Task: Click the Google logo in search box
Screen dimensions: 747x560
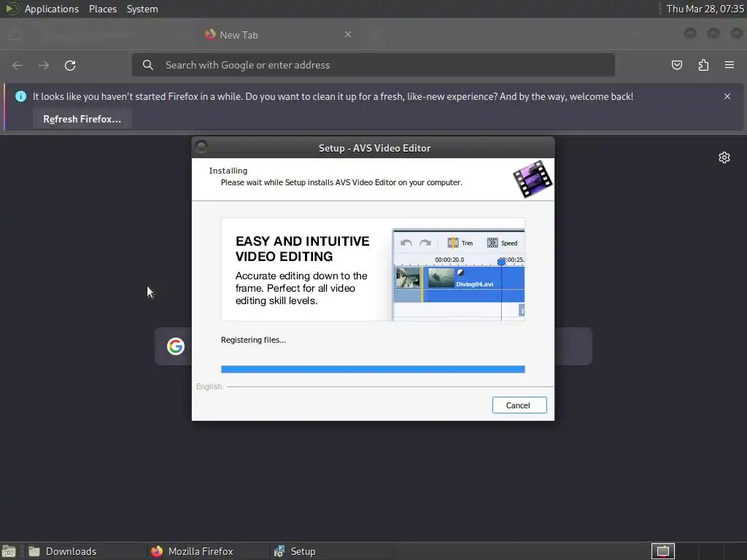Action: pos(176,346)
